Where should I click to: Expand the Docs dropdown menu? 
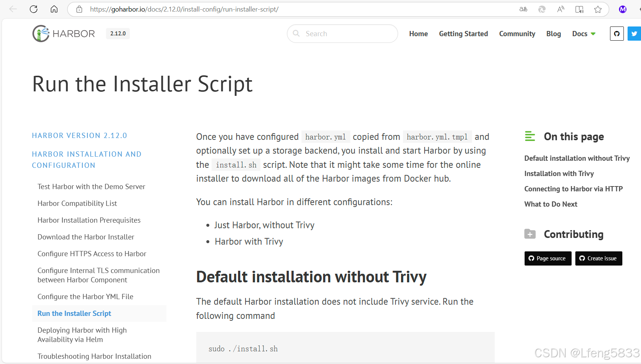point(584,34)
